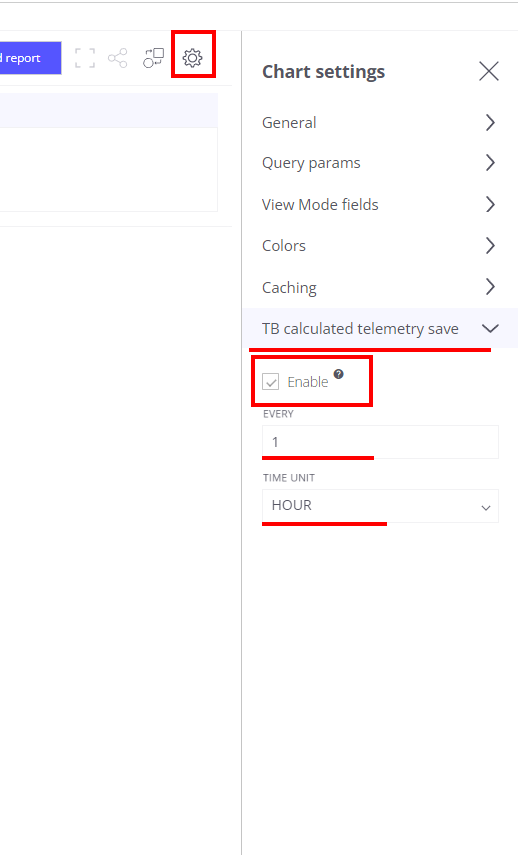Click the share icon in toolbar
This screenshot has height=855, width=518.
tap(118, 58)
